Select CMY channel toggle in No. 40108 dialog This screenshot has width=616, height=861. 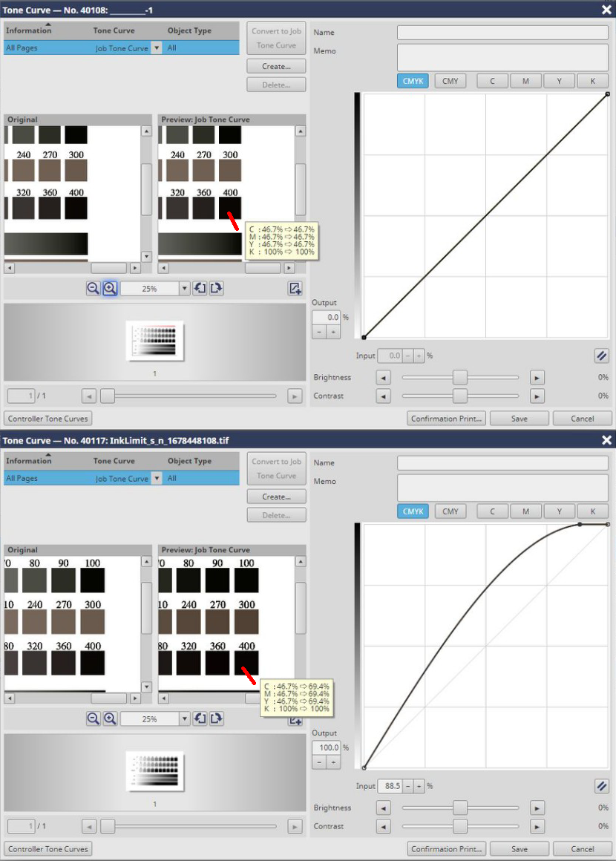tap(450, 81)
